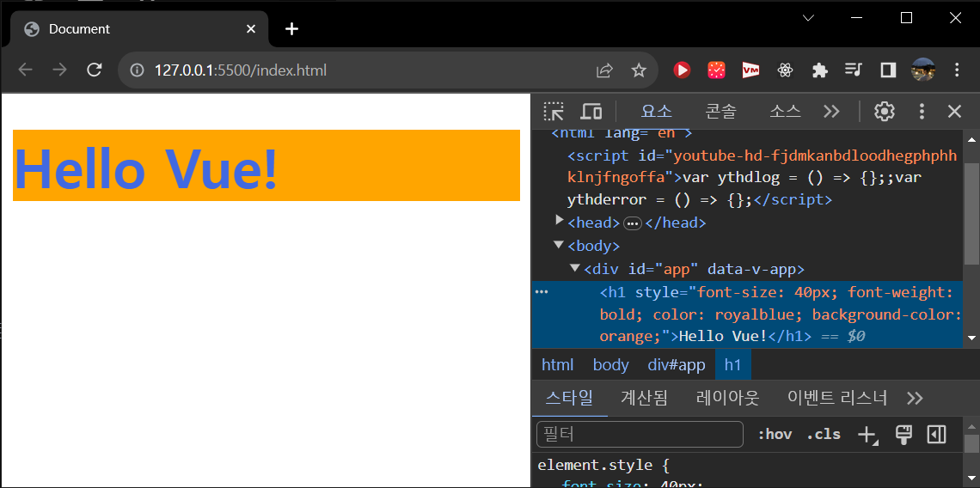
Task: Toggle the computed styles sidebar
Action: (x=936, y=434)
